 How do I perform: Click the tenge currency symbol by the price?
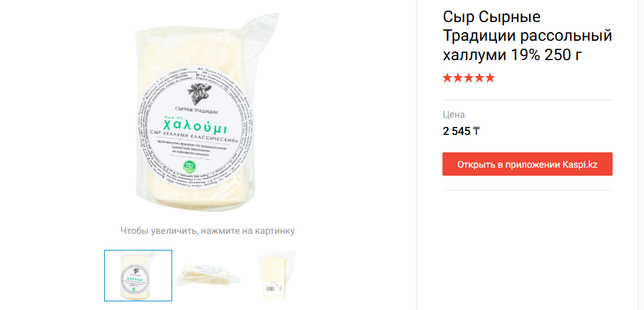(476, 132)
